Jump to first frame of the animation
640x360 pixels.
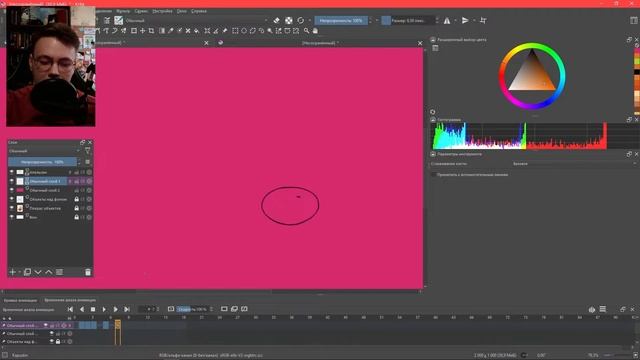coord(70,309)
